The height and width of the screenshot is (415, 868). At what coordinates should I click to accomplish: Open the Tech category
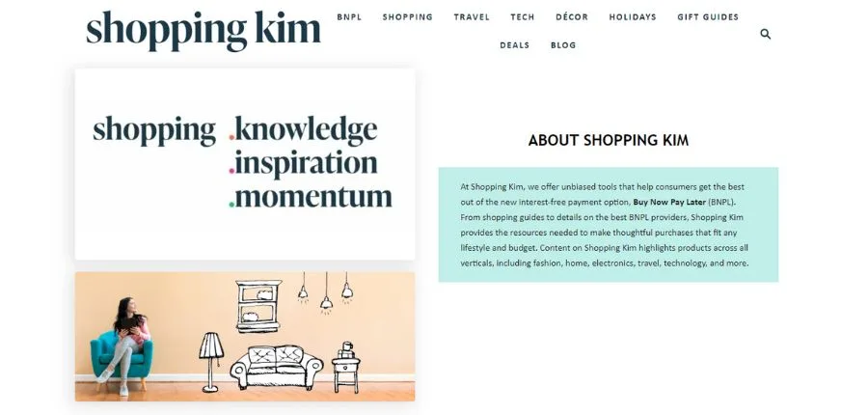point(523,17)
